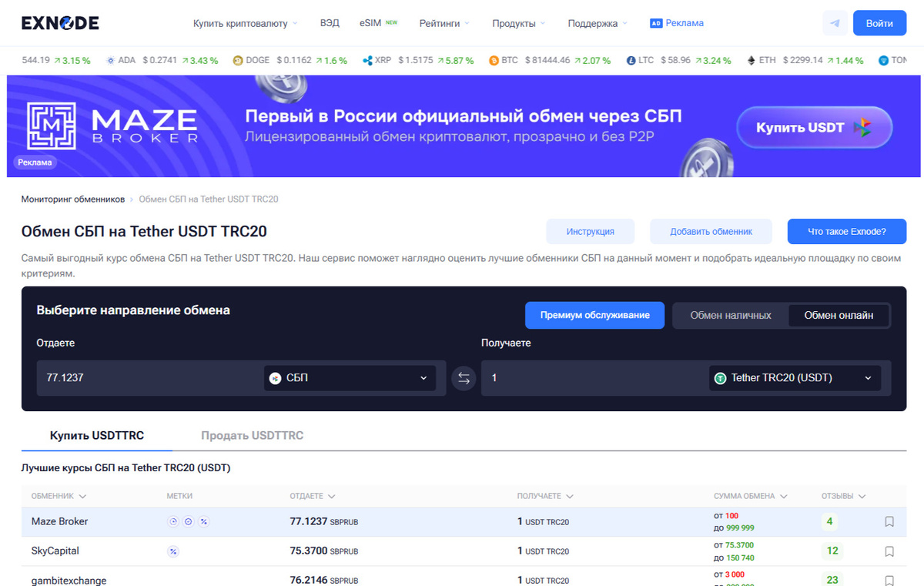Click the 75.3700 SBPRUB rate

tap(323, 551)
